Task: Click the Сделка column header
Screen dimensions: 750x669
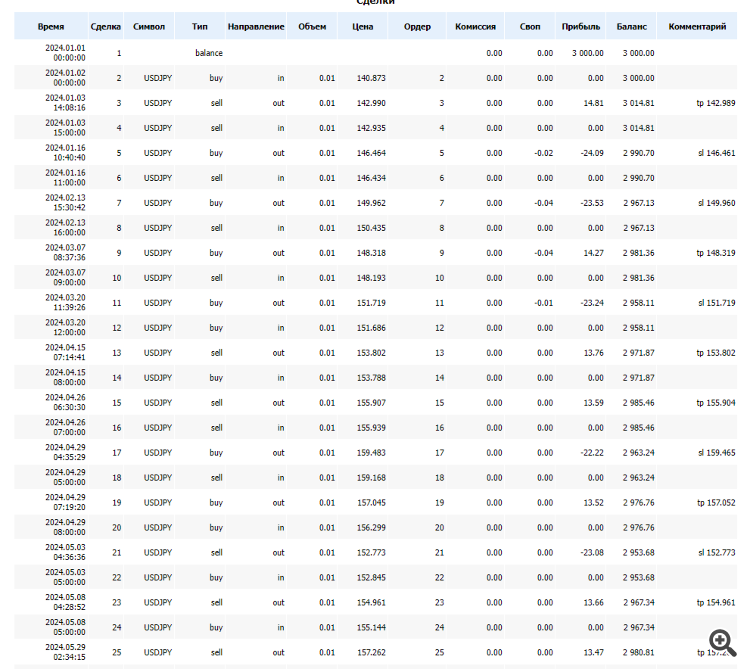Action: pyautogui.click(x=106, y=27)
